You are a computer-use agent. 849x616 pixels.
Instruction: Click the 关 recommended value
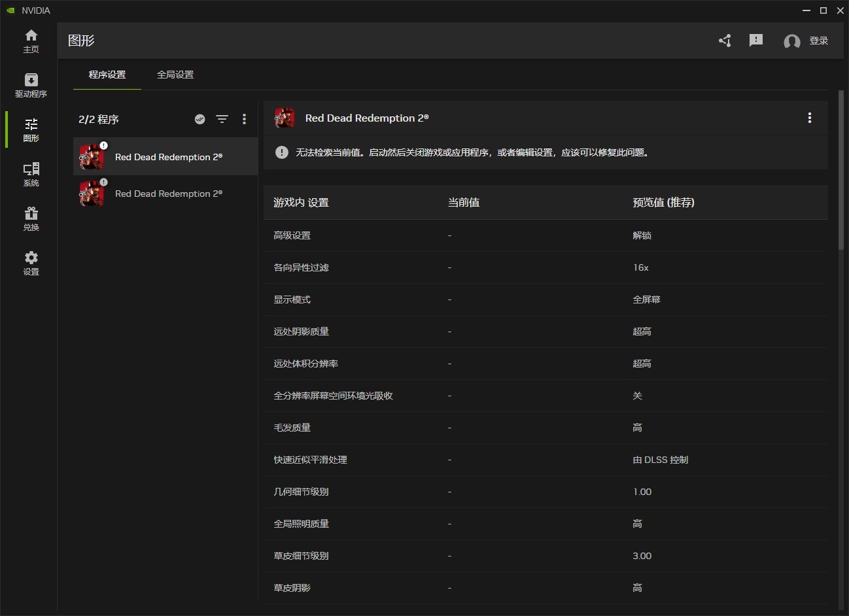tap(637, 396)
